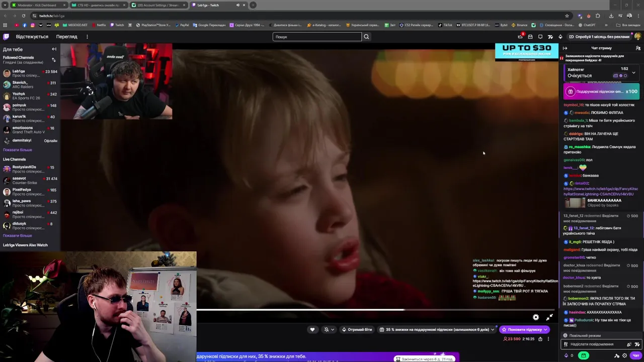The width and height of the screenshot is (644, 362).
Task: Open damnitskyi offline channel
Action: coord(30,141)
